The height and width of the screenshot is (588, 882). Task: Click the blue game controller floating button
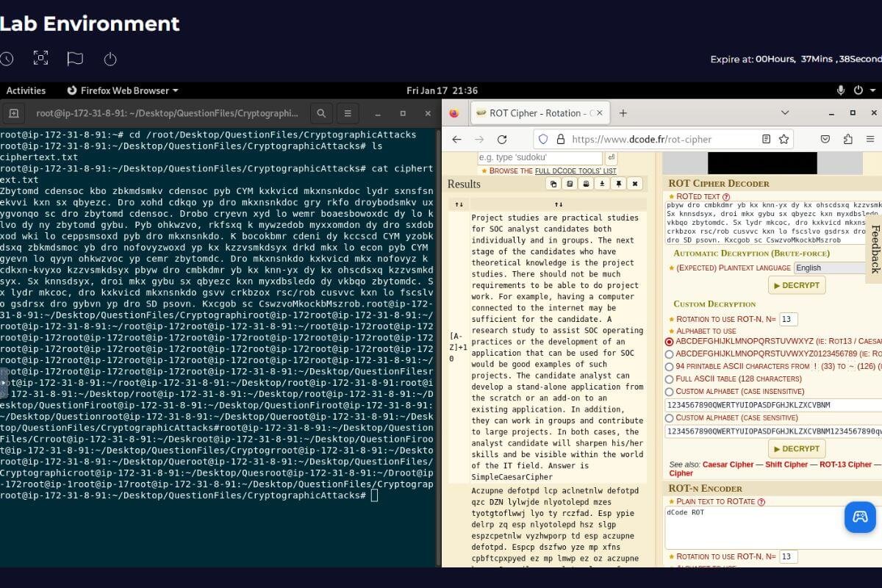[860, 517]
